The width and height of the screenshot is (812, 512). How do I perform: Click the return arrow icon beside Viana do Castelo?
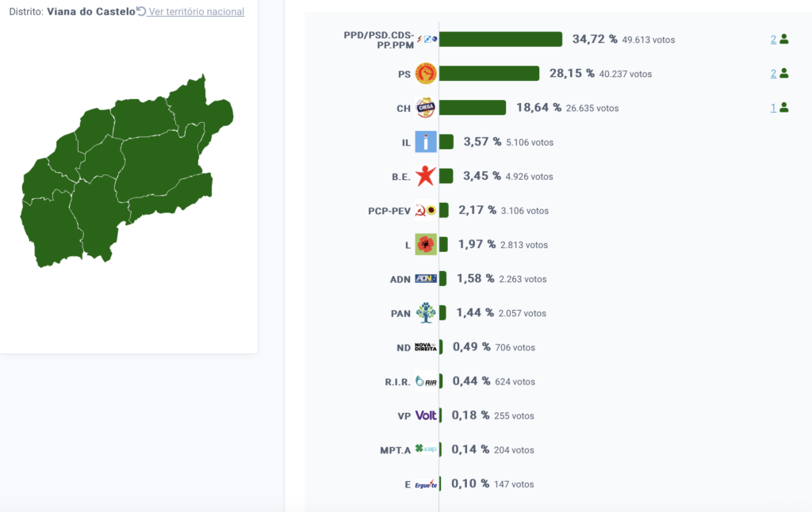coord(141,11)
